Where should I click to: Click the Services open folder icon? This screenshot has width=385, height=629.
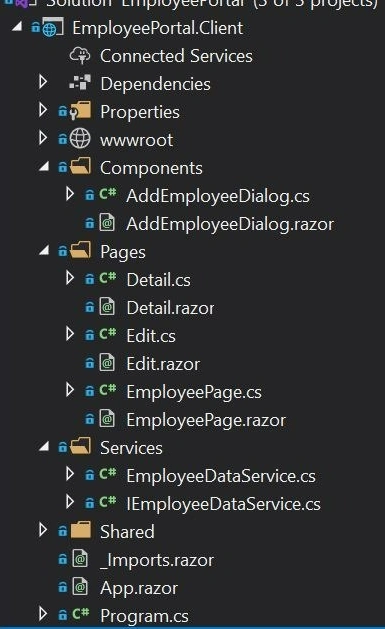click(x=81, y=446)
